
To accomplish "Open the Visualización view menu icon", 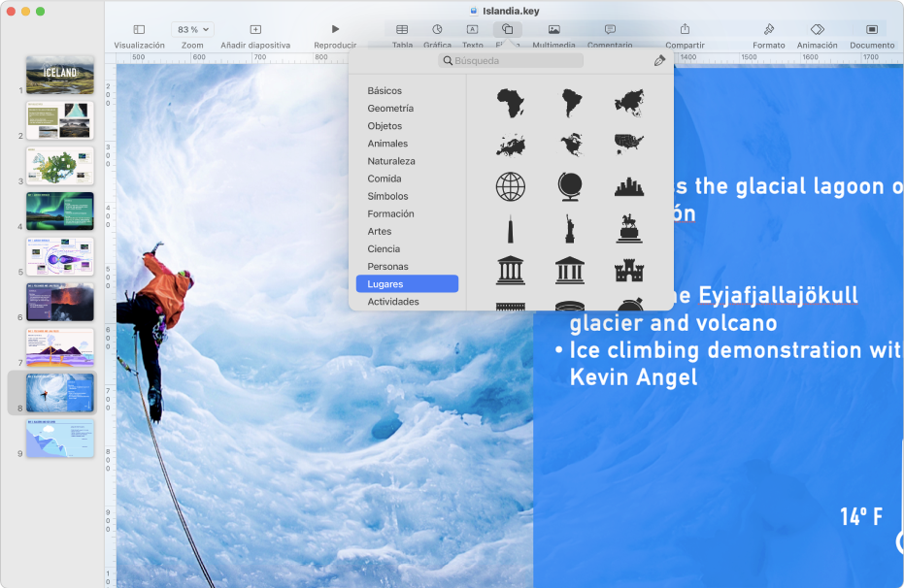I will click(x=139, y=29).
